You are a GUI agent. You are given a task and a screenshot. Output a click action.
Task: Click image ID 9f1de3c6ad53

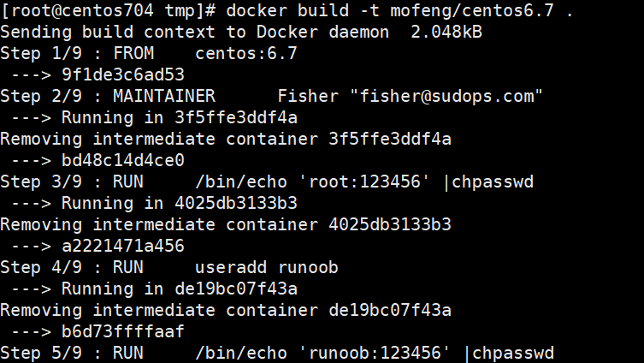[x=123, y=74]
